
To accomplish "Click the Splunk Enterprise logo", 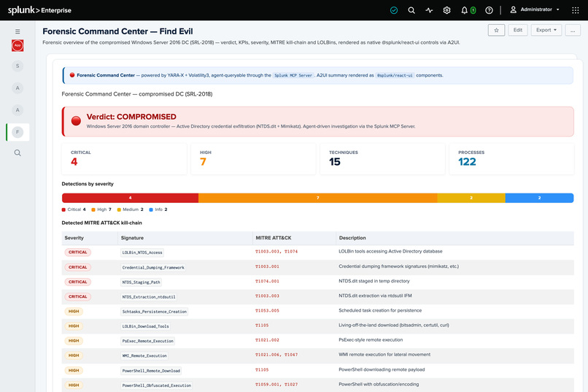I will 39,10.
